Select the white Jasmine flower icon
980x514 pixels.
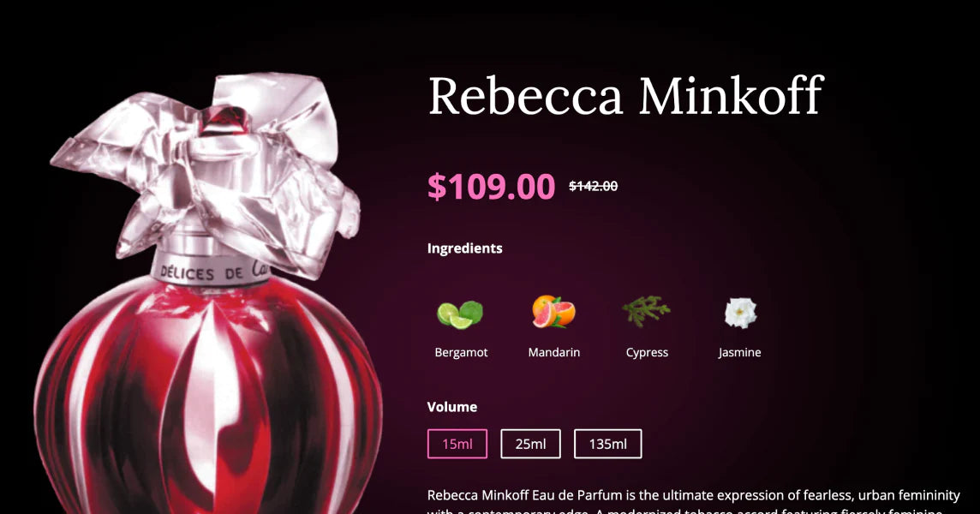point(740,313)
